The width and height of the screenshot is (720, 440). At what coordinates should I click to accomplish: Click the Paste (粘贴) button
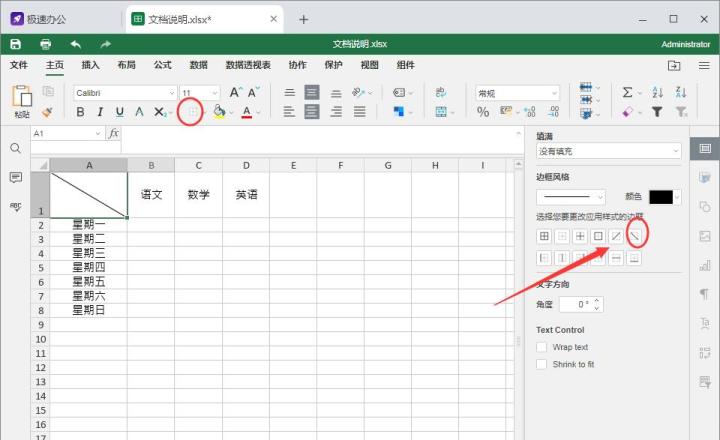click(22, 102)
